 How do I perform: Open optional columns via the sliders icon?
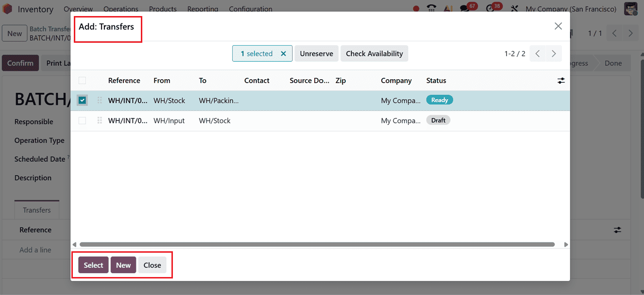[561, 81]
